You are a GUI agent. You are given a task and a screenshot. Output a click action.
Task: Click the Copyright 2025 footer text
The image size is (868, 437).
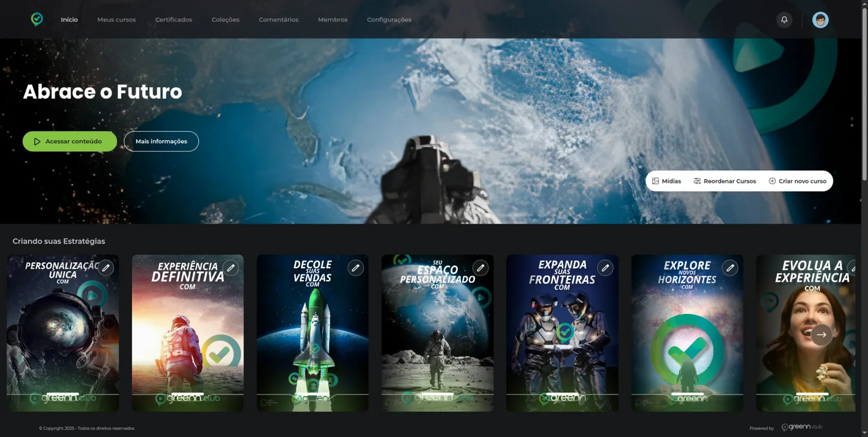(x=87, y=428)
